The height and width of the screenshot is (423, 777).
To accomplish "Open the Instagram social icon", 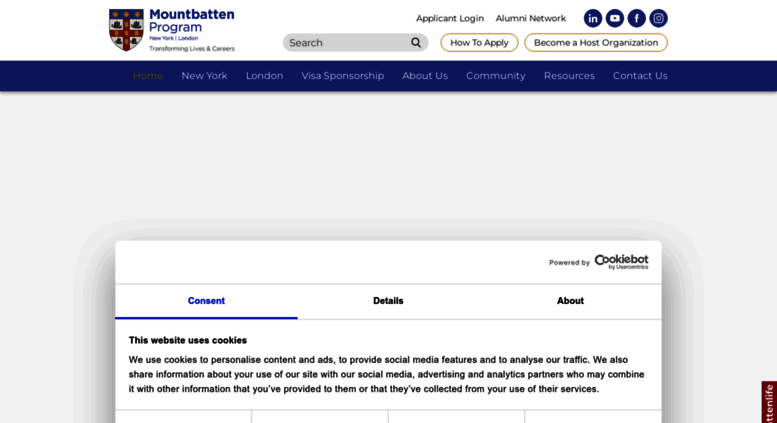I will point(658,18).
